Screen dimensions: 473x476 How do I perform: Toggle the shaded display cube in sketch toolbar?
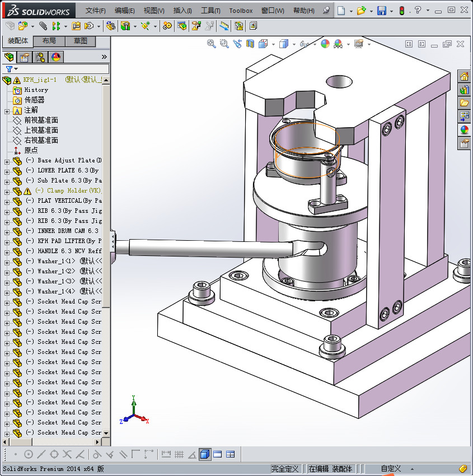205,454
